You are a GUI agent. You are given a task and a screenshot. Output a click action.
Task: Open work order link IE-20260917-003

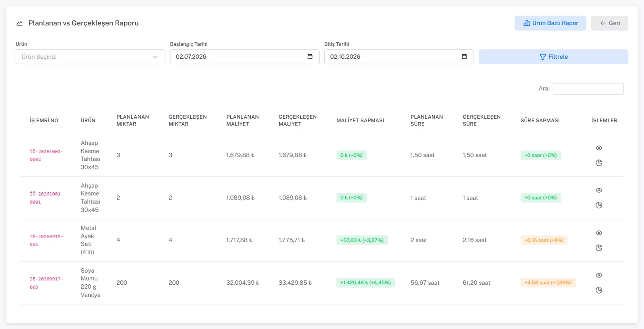point(46,283)
